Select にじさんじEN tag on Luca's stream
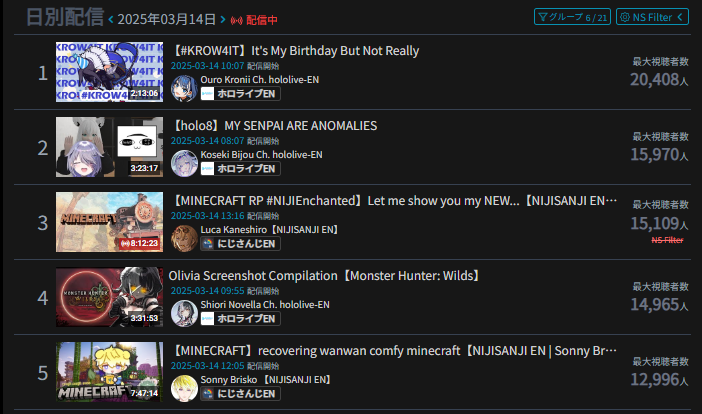This screenshot has height=414, width=702. point(240,243)
